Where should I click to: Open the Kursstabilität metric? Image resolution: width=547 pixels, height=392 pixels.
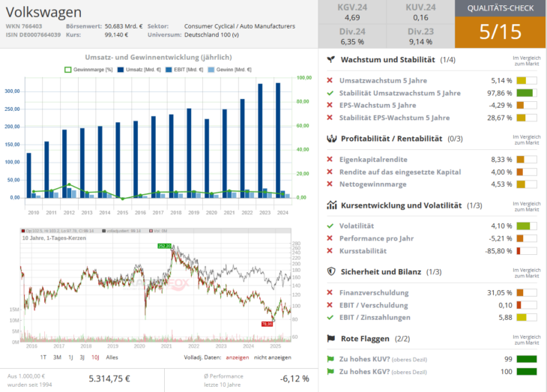click(363, 250)
